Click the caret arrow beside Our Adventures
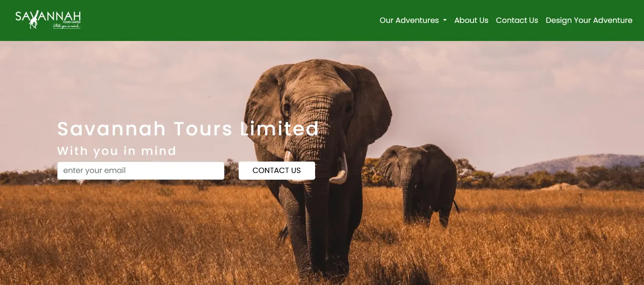Image resolution: width=644 pixels, height=285 pixels. point(444,20)
